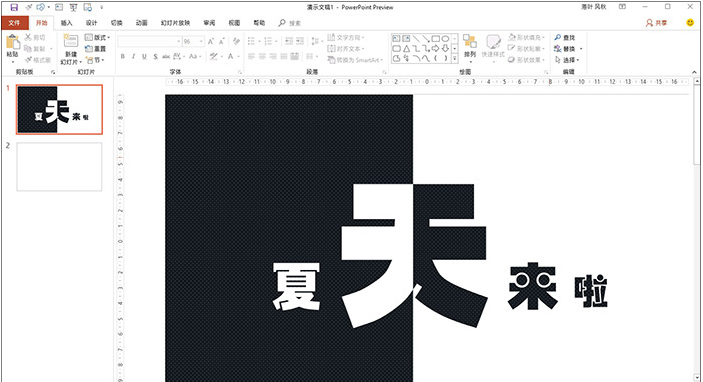
Task: Click the Copy icon
Action: (x=28, y=48)
